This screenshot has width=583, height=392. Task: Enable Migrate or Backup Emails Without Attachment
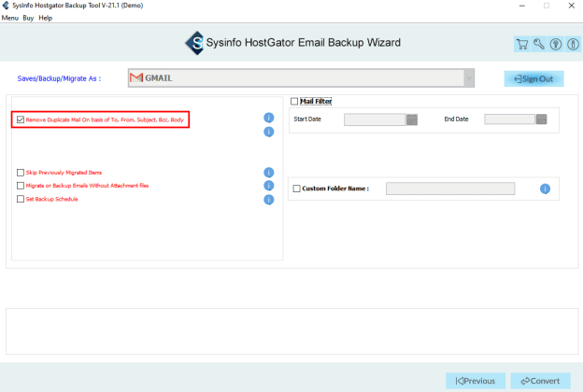[21, 186]
